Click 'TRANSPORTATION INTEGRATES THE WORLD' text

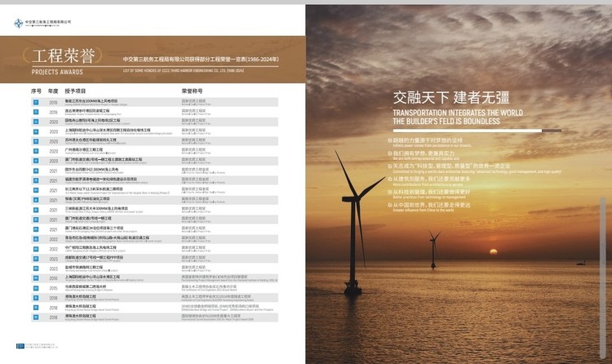coord(458,113)
